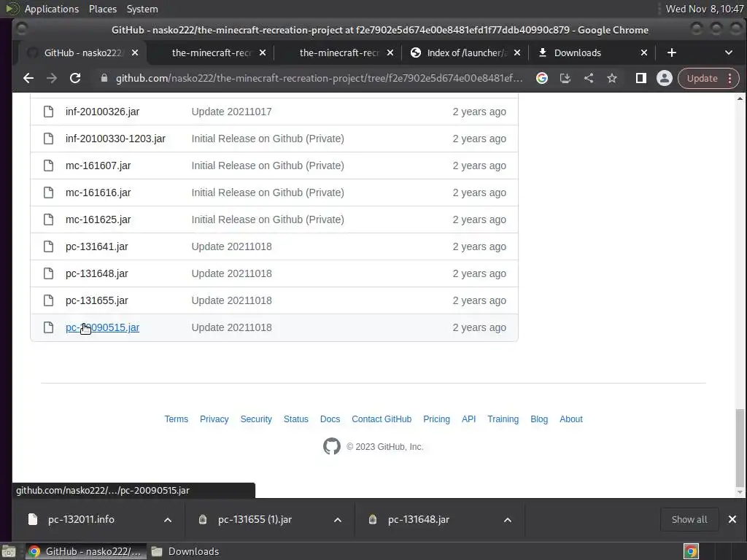Click the page vertical scrollbar thumb
The image size is (747, 560).
[x=740, y=447]
